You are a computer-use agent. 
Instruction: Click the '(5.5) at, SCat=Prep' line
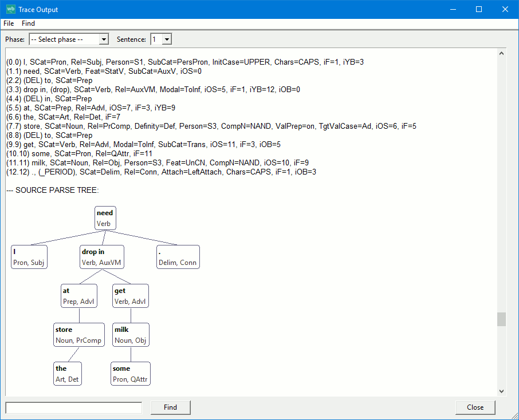point(91,108)
